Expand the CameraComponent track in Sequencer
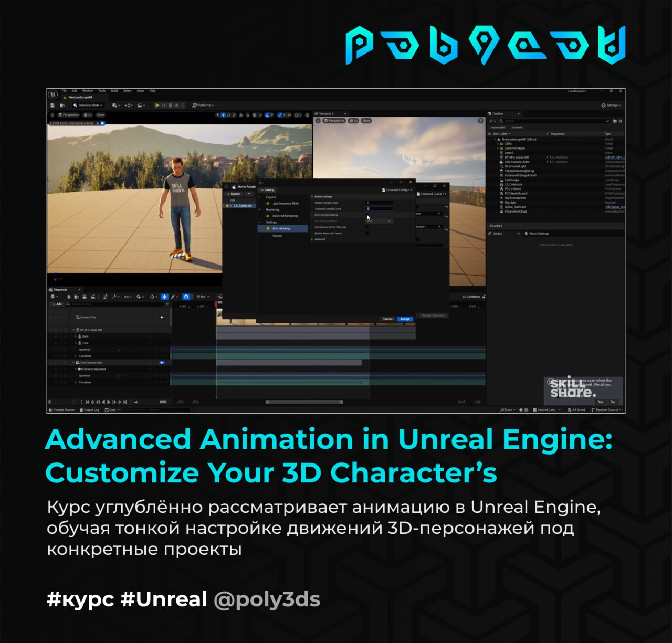Image resolution: width=672 pixels, height=643 pixels. [x=76, y=369]
